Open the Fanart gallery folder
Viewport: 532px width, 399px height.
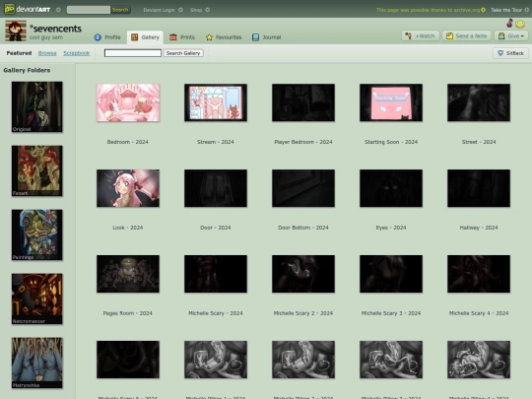click(37, 170)
